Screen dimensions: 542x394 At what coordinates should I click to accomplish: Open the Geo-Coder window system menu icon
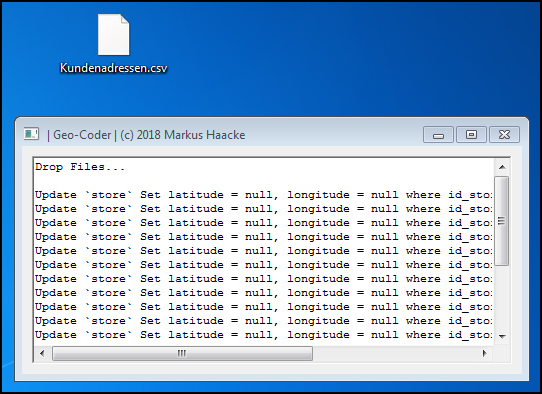[x=31, y=134]
